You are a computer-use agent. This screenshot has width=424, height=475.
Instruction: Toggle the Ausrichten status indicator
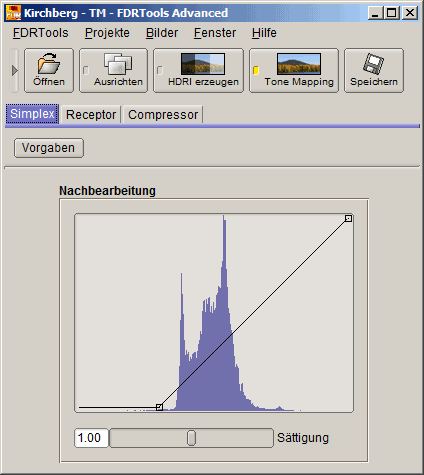point(86,70)
